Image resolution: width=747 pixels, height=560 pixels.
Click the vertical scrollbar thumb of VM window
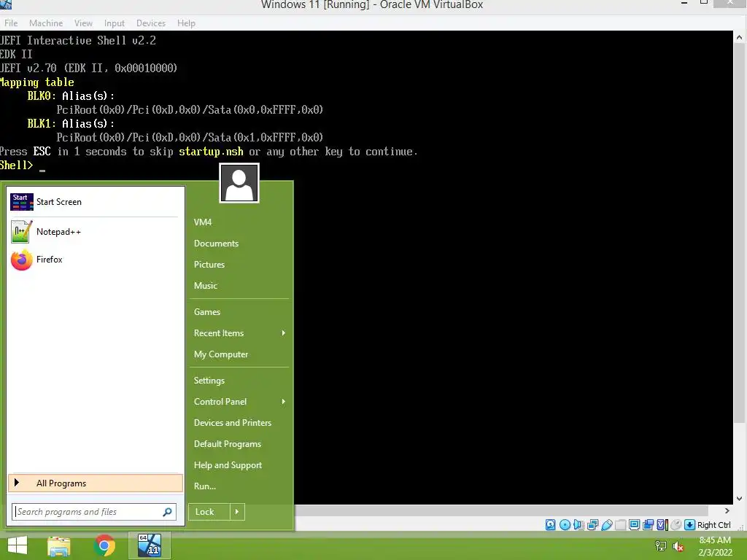click(x=740, y=232)
